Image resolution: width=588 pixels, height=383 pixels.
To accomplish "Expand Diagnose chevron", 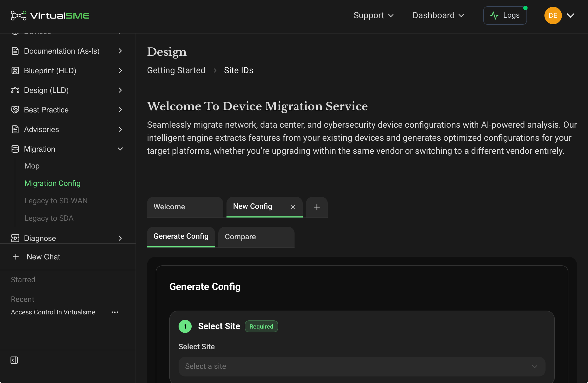I will [x=120, y=238].
